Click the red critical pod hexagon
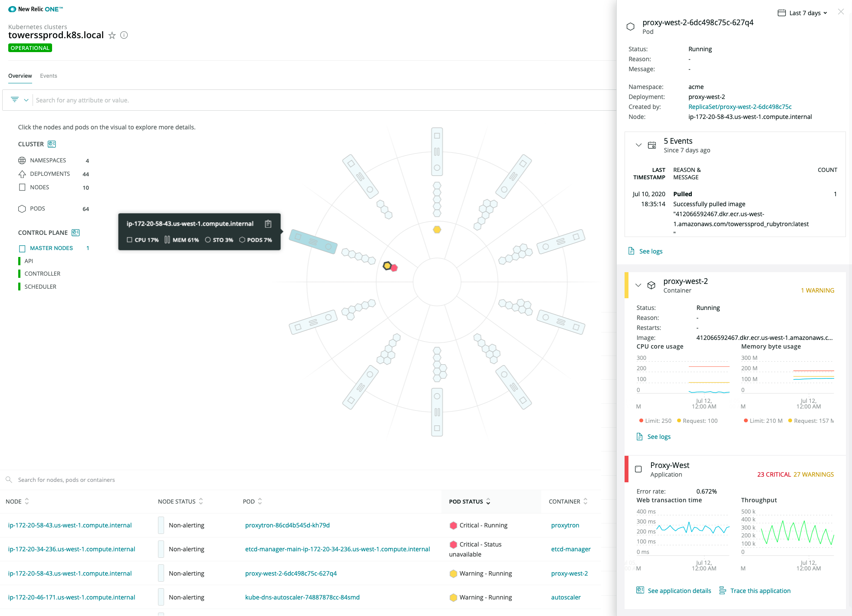Viewport: 852px width, 616px height. [x=394, y=268]
